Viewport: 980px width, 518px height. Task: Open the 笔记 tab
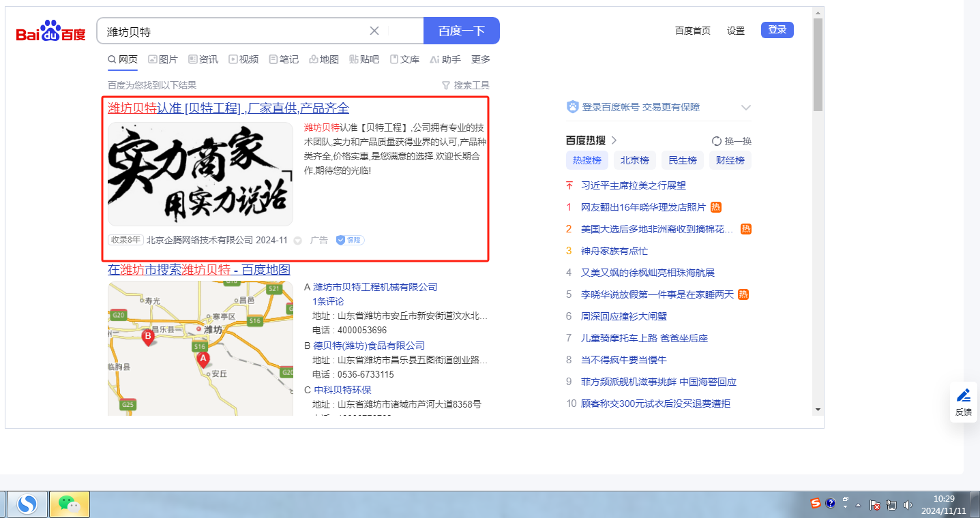click(284, 59)
